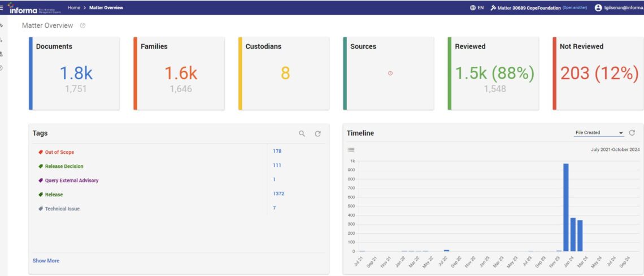This screenshot has height=276, width=644.
Task: Refresh the Tags panel
Action: [x=318, y=133]
